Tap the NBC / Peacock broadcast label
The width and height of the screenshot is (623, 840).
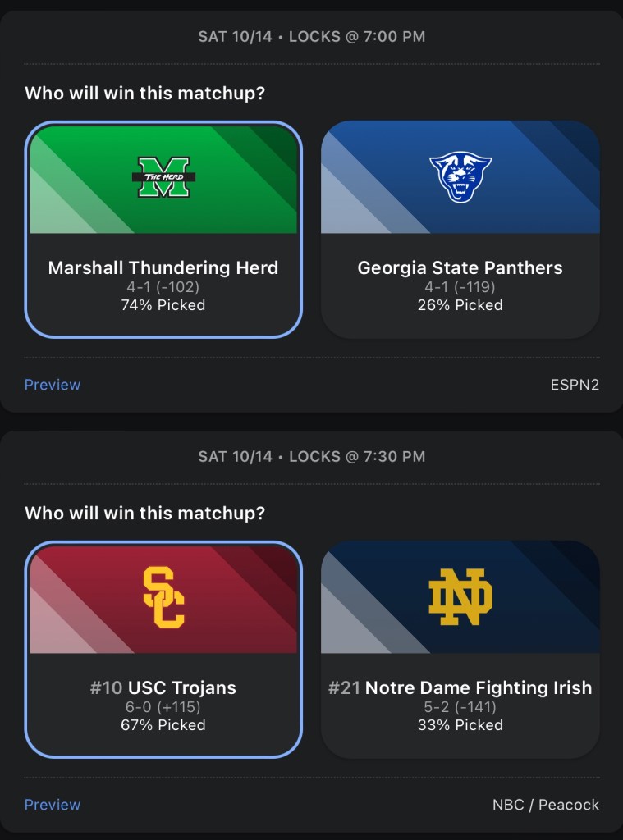tap(546, 805)
